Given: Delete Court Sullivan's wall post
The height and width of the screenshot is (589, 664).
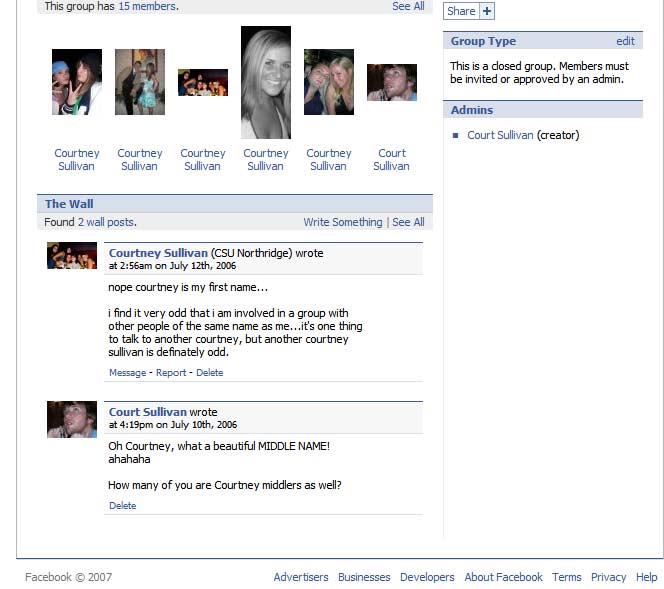Looking at the screenshot, I should click(x=122, y=506).
